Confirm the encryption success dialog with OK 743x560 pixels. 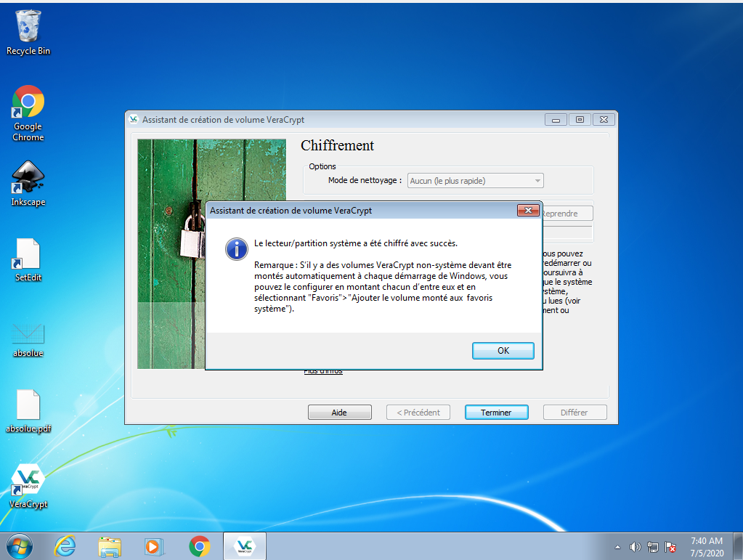pyautogui.click(x=503, y=351)
